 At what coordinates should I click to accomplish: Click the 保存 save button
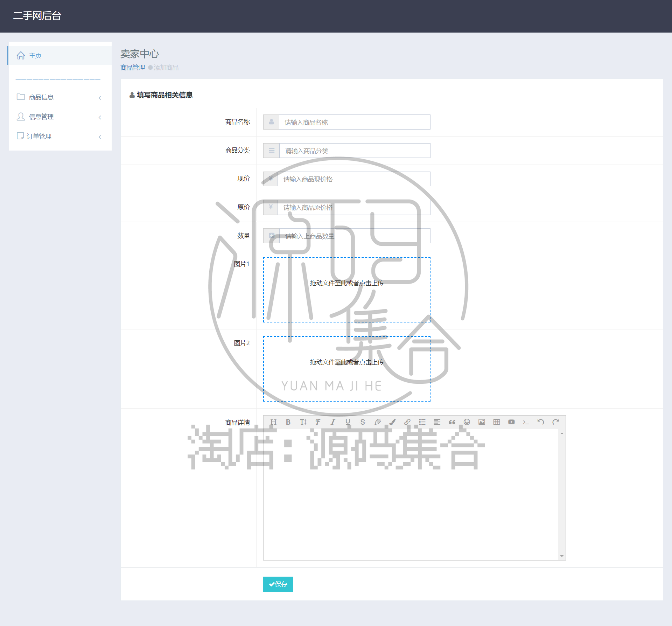(278, 584)
